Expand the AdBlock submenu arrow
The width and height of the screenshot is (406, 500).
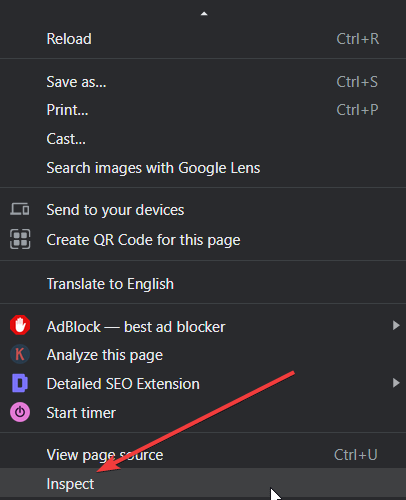[x=396, y=325]
